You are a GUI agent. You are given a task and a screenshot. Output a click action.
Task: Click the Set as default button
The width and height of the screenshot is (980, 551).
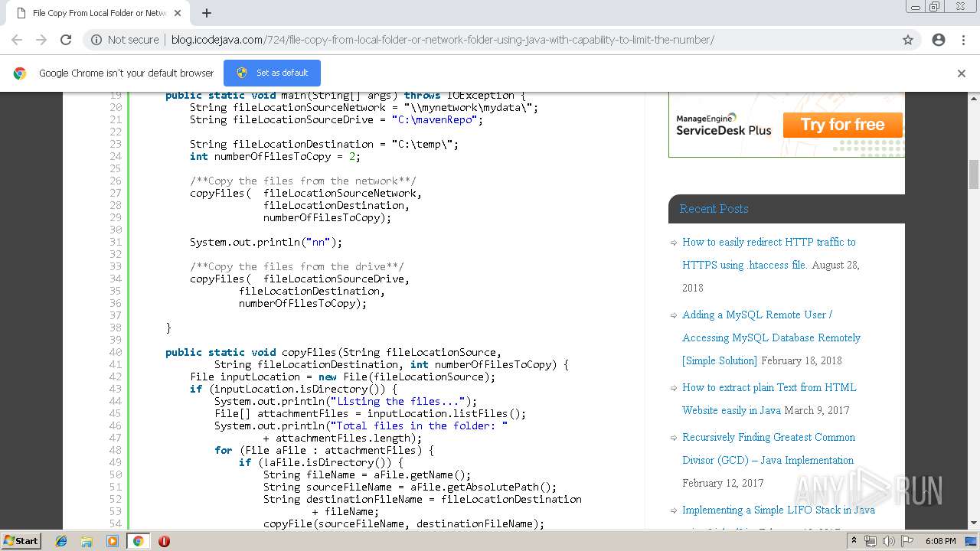click(x=272, y=73)
